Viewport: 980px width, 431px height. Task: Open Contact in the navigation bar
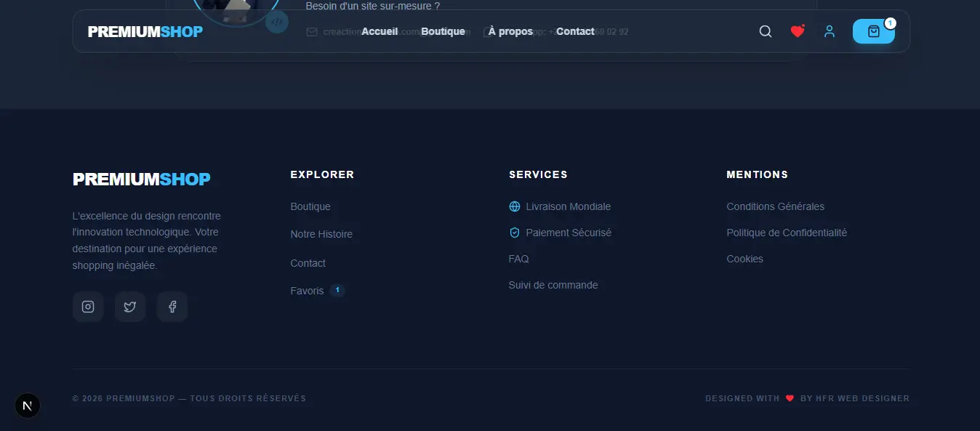pos(575,31)
